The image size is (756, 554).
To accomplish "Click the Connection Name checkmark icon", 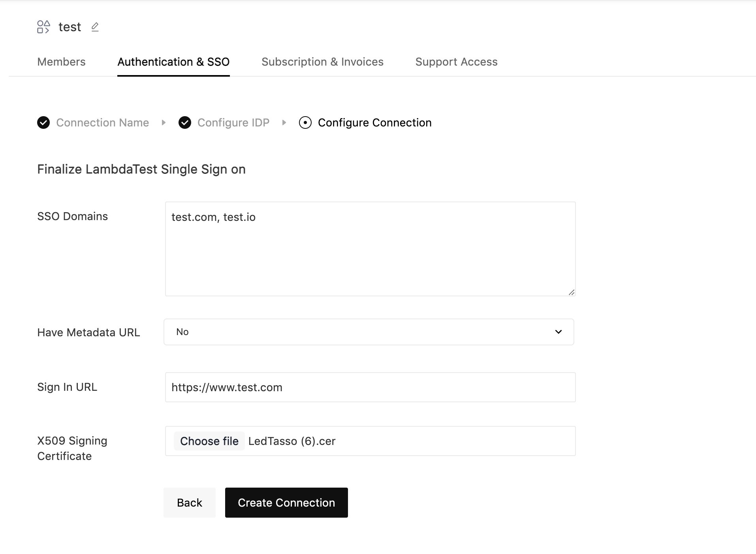I will (43, 123).
